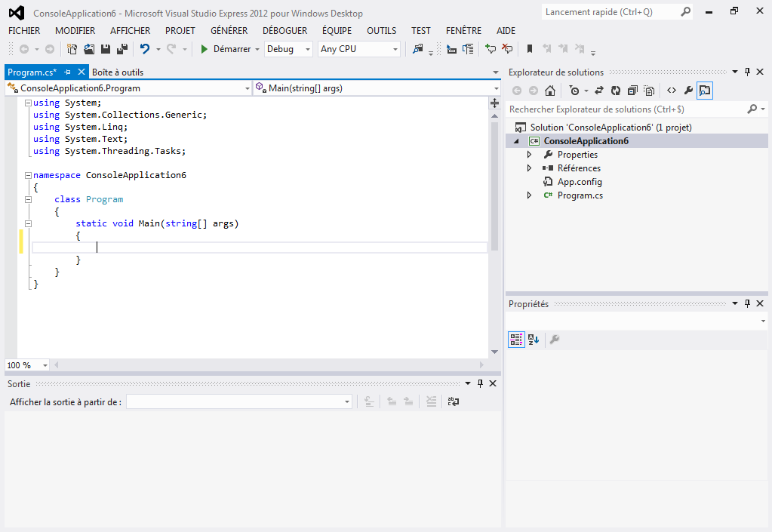Collapse all nodes in Solution Explorer
The height and width of the screenshot is (532, 772).
(632, 91)
